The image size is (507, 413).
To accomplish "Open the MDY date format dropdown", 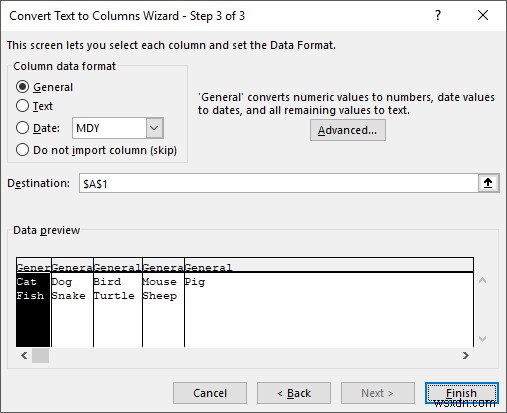I will click(x=118, y=128).
